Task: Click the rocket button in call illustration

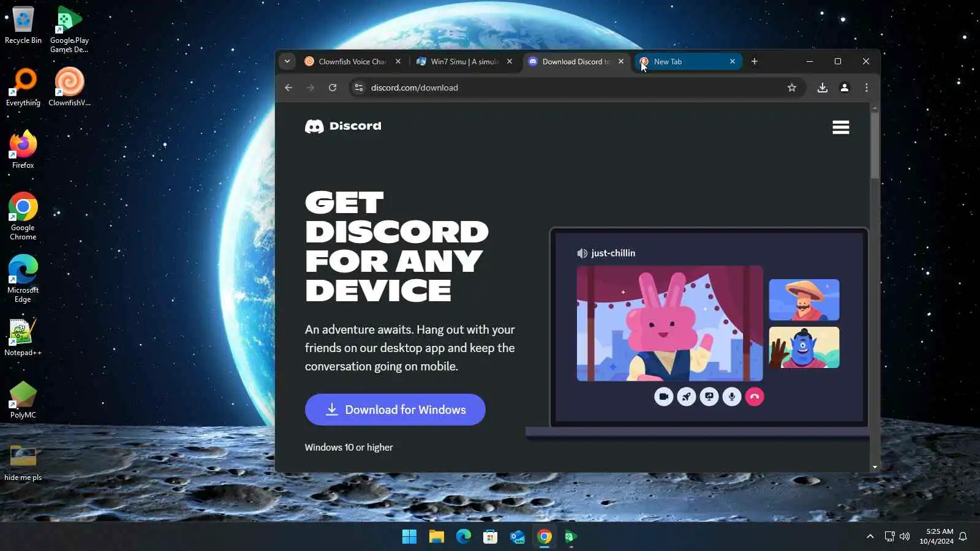Action: point(686,397)
